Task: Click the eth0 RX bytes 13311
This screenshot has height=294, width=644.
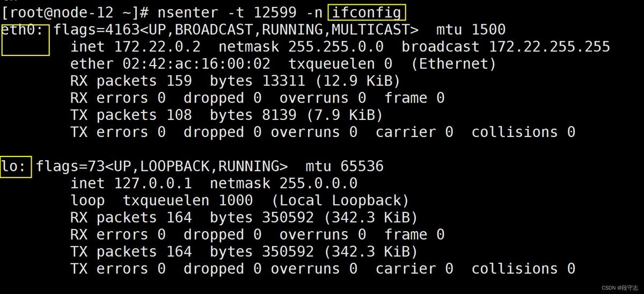Action: click(x=283, y=81)
